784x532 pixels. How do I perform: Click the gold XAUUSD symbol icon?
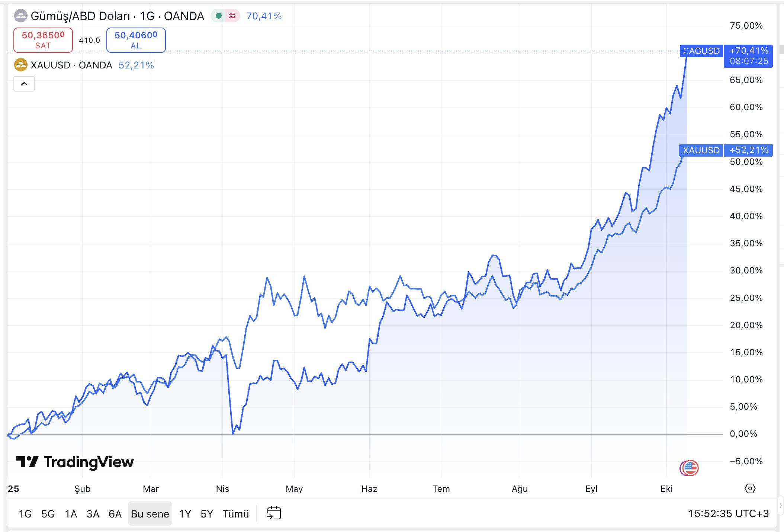(x=20, y=65)
